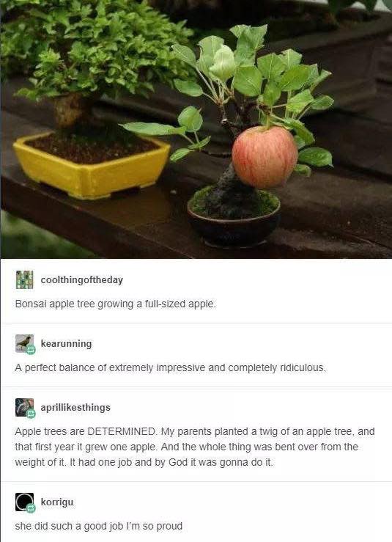
Task: Click the dark round pot holding apple tree
Action: [x=234, y=219]
